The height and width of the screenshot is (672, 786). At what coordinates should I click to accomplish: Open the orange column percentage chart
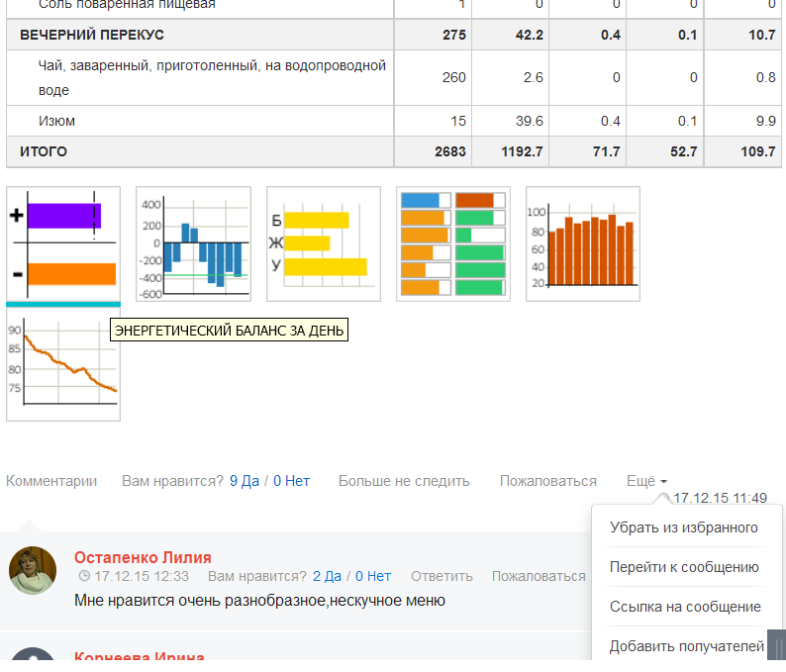click(x=582, y=243)
